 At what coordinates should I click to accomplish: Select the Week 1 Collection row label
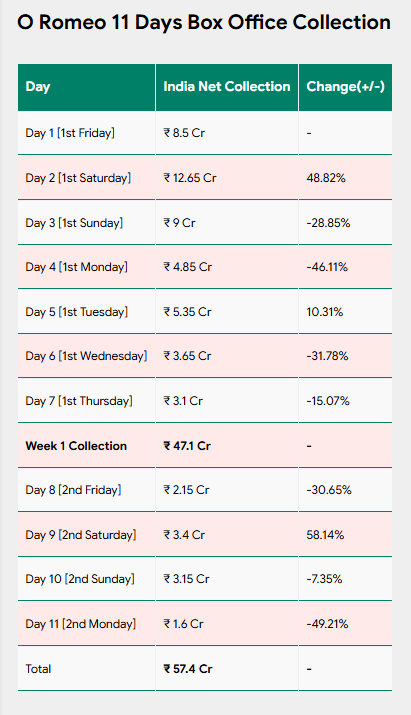click(76, 446)
